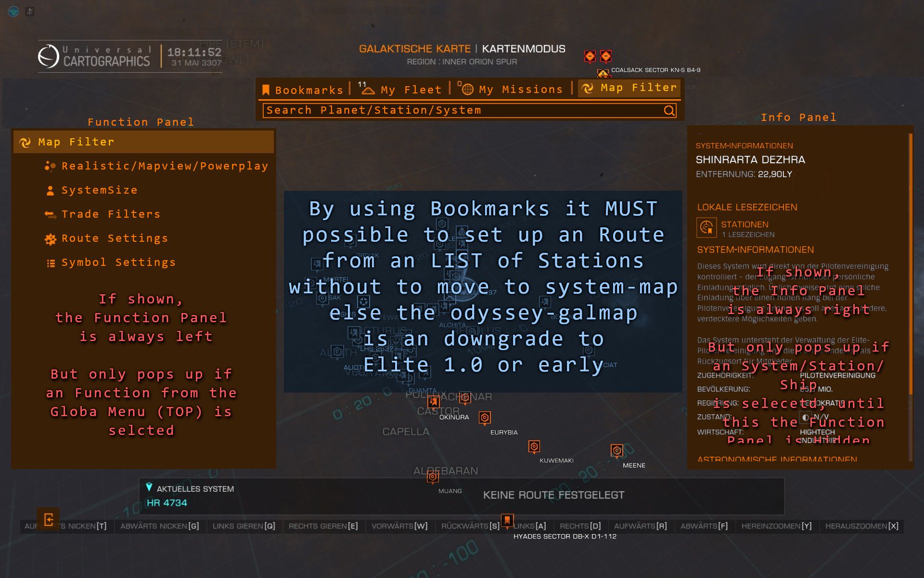This screenshot has width=924, height=578.
Task: Click the My Missions globe icon
Action: pos(468,90)
